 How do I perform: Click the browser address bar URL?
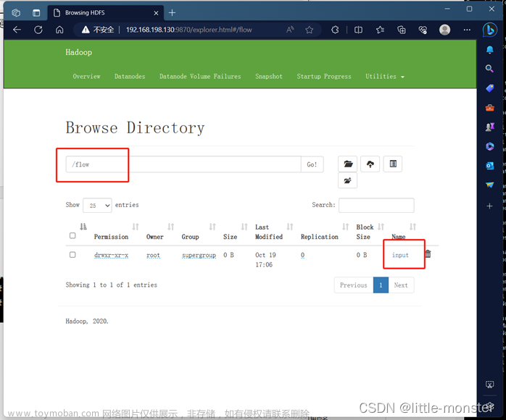(x=188, y=30)
